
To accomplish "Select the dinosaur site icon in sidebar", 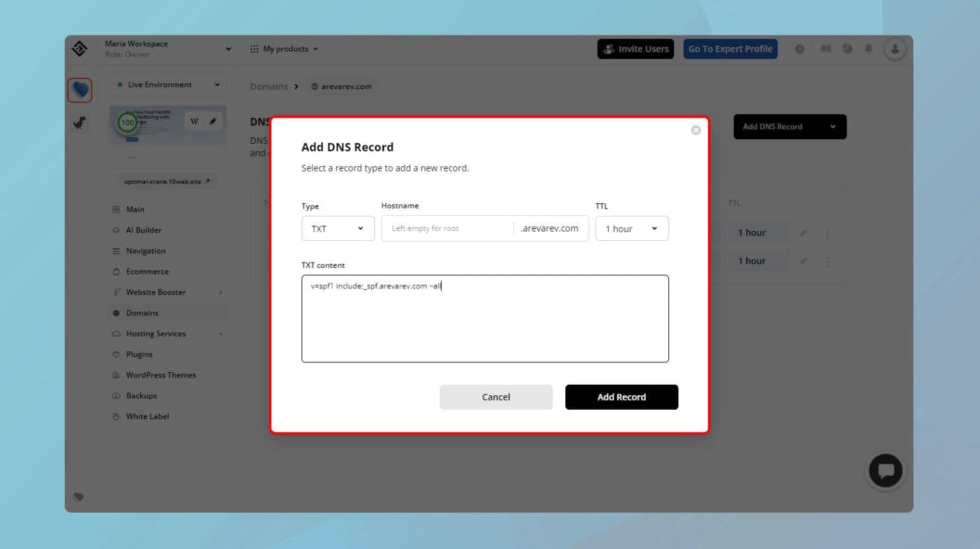I will tap(80, 123).
